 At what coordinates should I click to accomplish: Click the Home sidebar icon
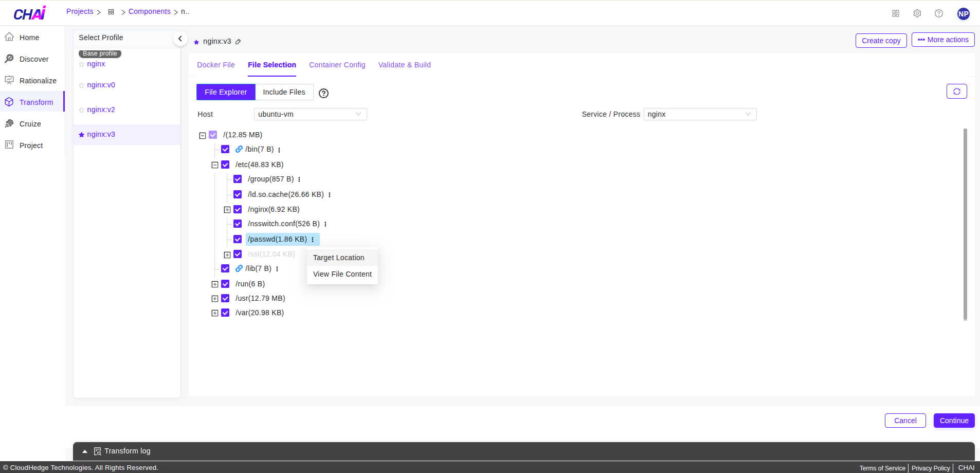pyautogui.click(x=9, y=37)
